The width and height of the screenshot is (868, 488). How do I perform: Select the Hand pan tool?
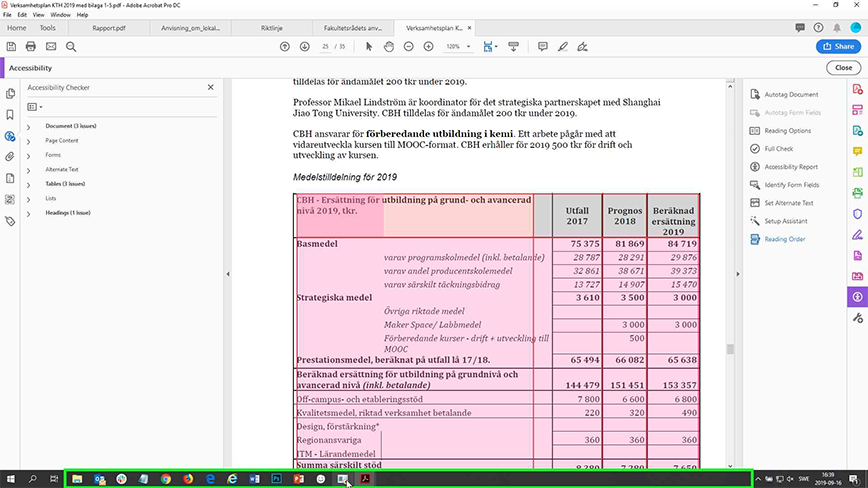click(387, 46)
